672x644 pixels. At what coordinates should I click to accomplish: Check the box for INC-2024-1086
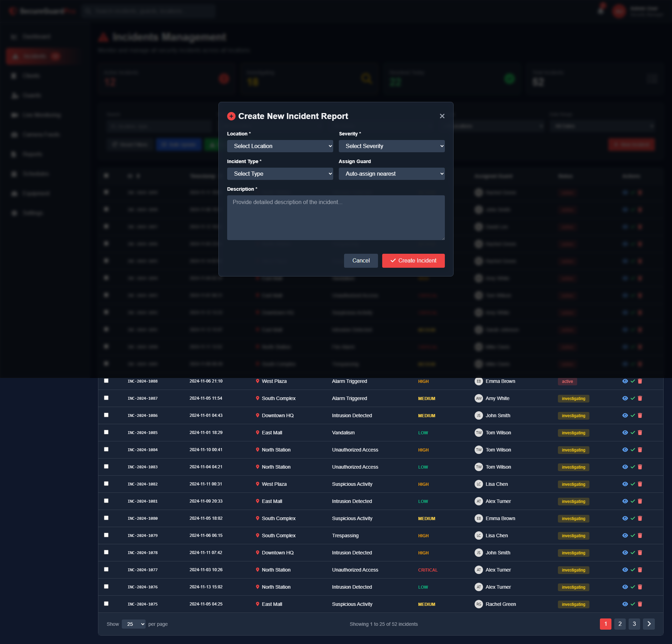[x=106, y=415]
